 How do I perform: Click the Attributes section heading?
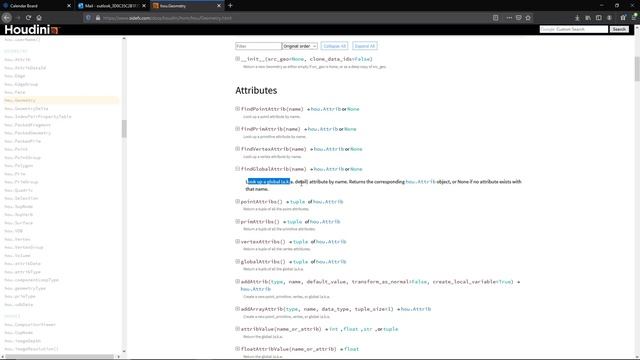pyautogui.click(x=256, y=90)
